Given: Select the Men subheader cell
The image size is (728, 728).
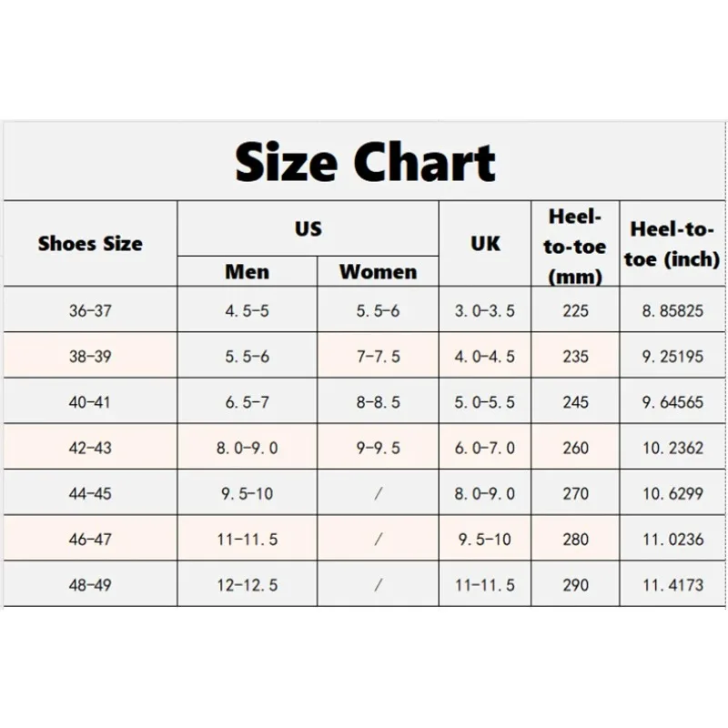Looking at the screenshot, I should 247,271.
